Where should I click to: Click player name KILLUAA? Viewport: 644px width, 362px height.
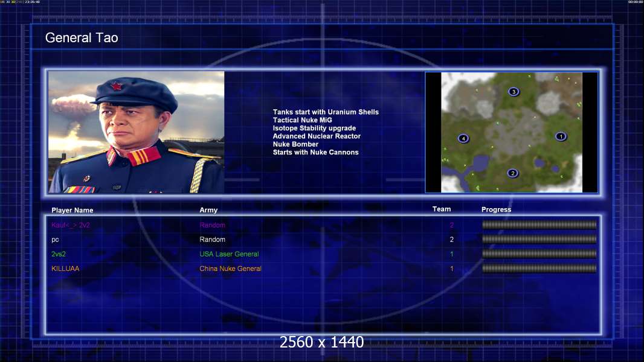coord(65,268)
